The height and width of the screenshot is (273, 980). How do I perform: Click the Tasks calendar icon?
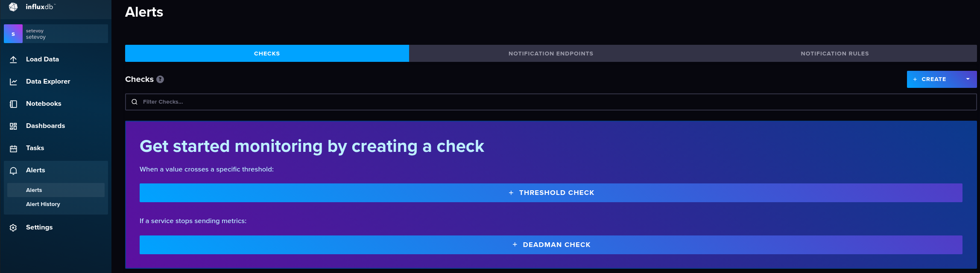click(x=14, y=148)
